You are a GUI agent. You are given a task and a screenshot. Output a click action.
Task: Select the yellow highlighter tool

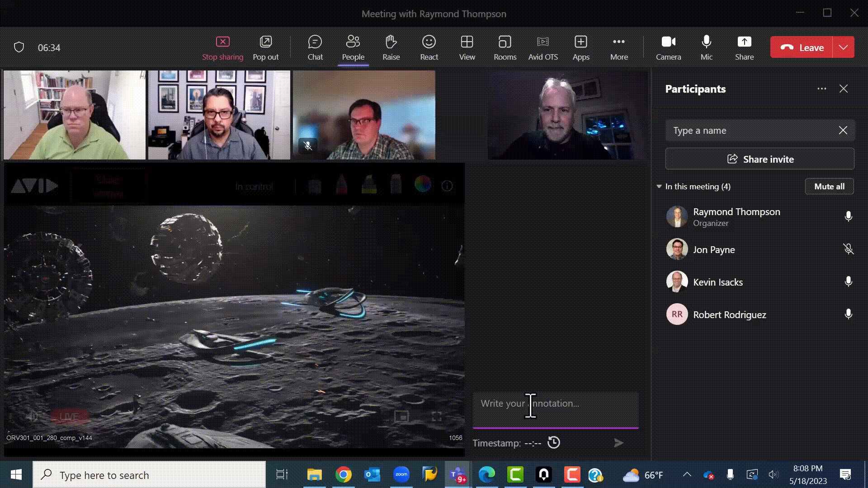click(369, 185)
